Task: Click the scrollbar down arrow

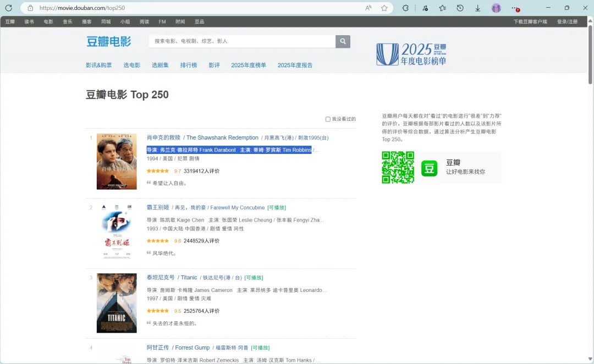Action: (x=590, y=359)
